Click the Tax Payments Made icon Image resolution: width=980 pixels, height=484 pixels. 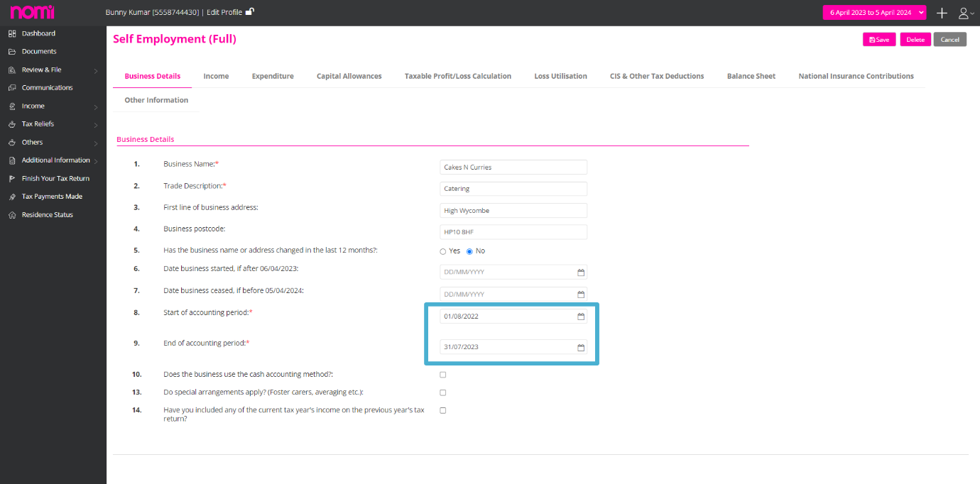click(12, 197)
